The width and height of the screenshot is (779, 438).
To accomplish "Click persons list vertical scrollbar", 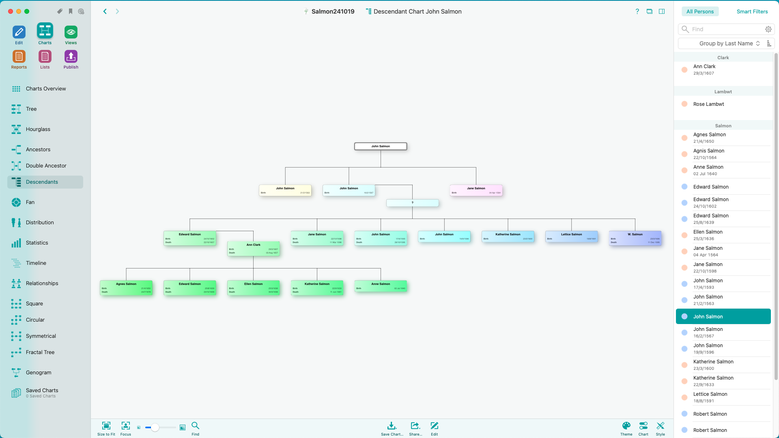I will (776, 219).
